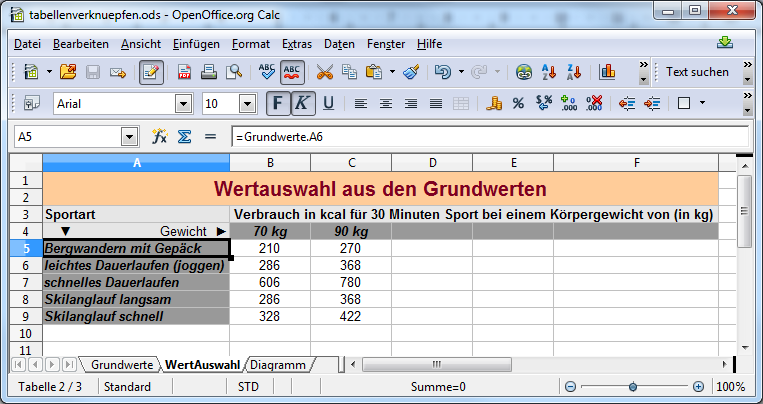Screen dimensions: 763x404
Task: Toggle bold formatting button
Action: [x=277, y=103]
